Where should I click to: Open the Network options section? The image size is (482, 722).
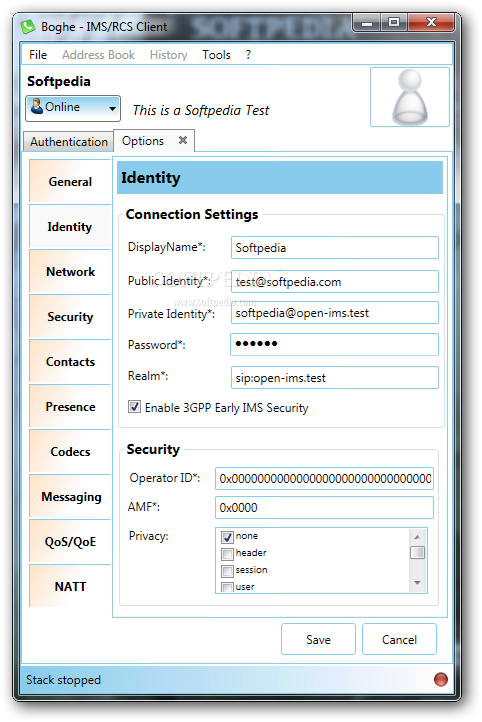coord(70,271)
